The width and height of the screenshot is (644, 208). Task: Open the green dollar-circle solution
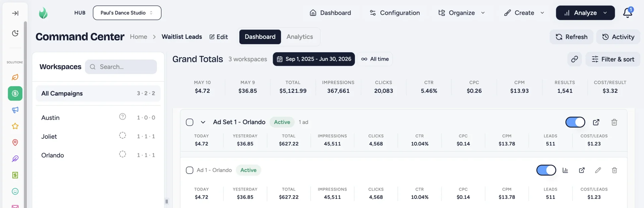pyautogui.click(x=15, y=93)
